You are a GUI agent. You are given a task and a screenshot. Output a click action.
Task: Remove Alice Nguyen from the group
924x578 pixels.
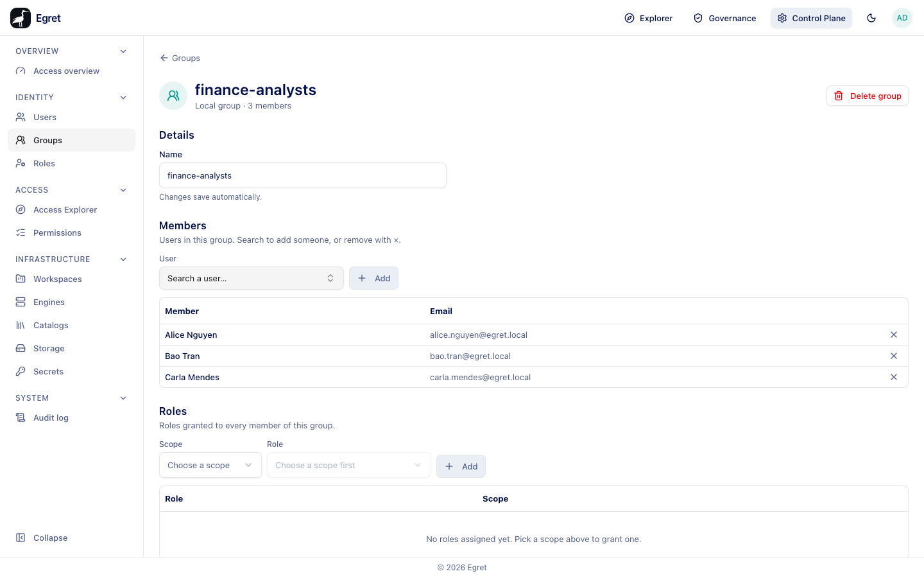pos(894,335)
